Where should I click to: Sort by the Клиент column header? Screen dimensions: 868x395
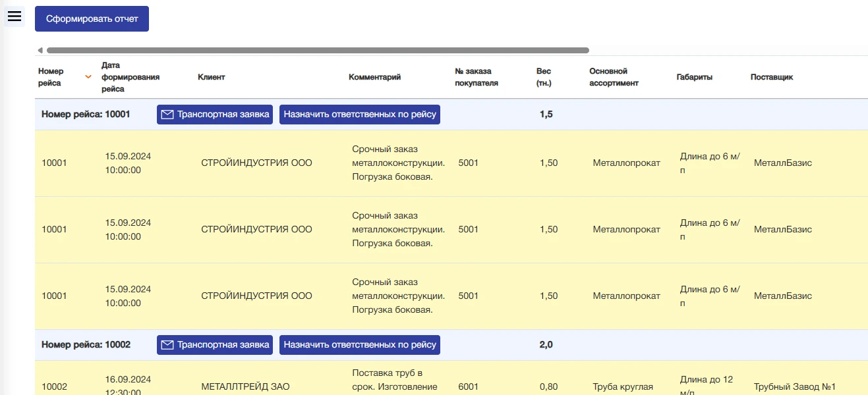click(211, 77)
